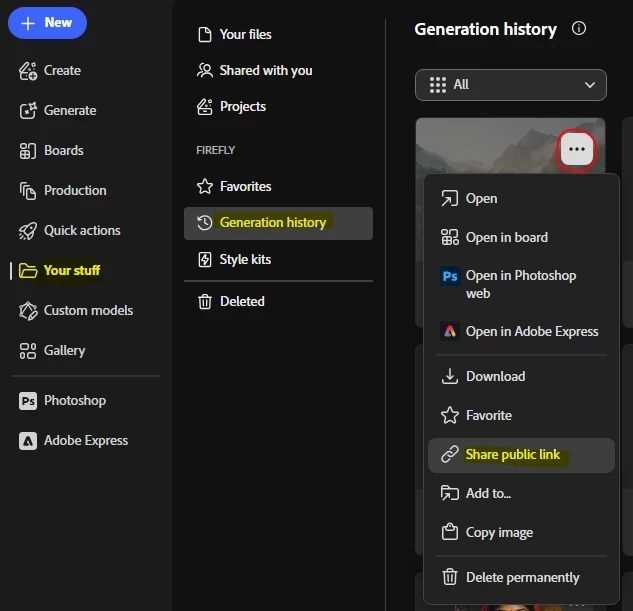The width and height of the screenshot is (633, 611).
Task: Choose Open in Photoshop web
Action: (521, 284)
